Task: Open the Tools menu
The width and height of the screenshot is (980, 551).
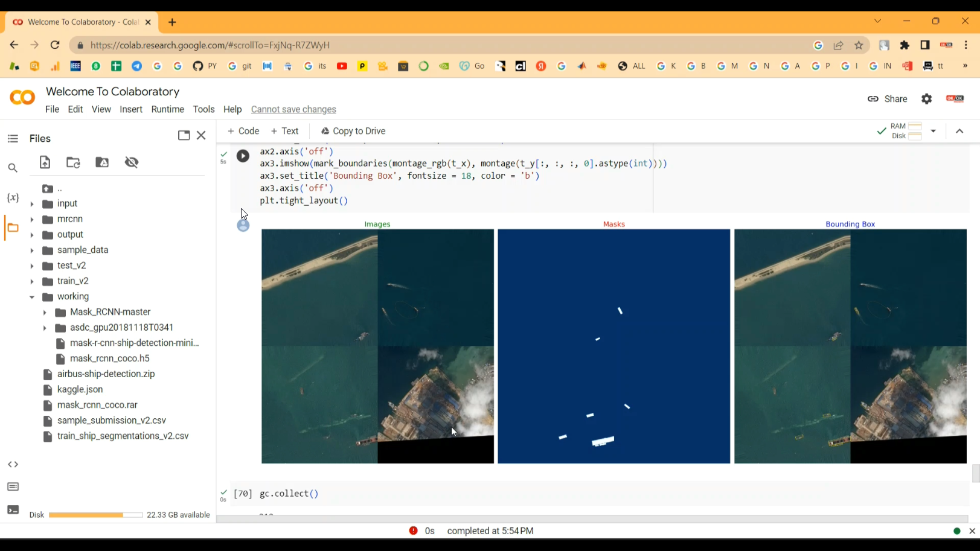Action: 203,109
